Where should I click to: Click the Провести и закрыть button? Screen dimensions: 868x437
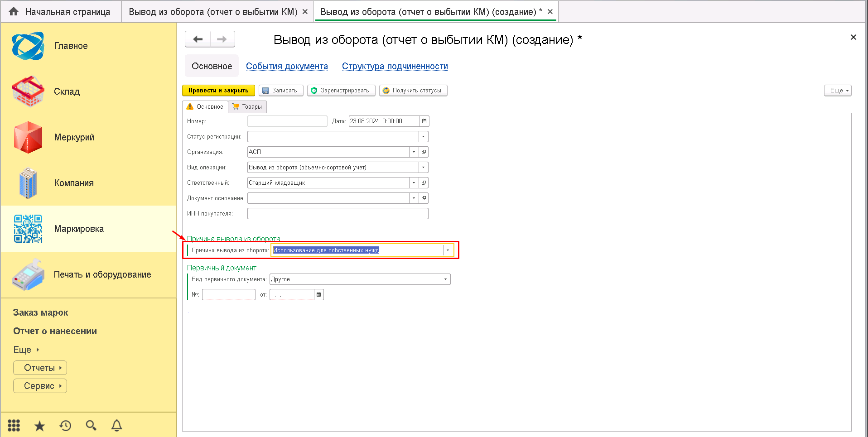pyautogui.click(x=218, y=91)
